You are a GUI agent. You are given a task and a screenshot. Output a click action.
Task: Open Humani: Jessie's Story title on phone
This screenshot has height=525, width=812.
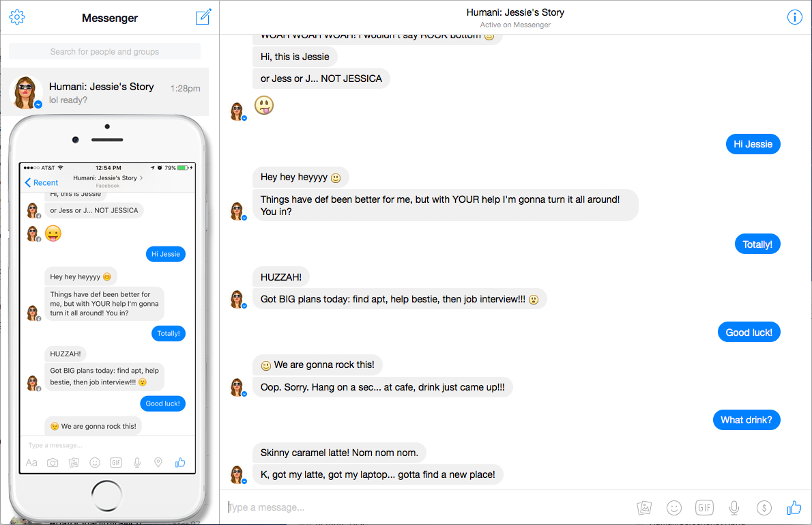tap(108, 178)
